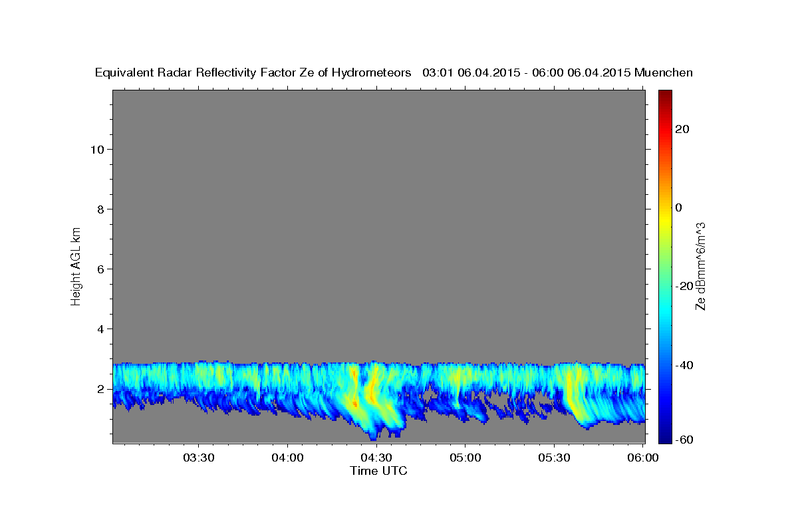Click the dark blue bottom of the colorbar
798x532 pixels.
click(x=664, y=438)
